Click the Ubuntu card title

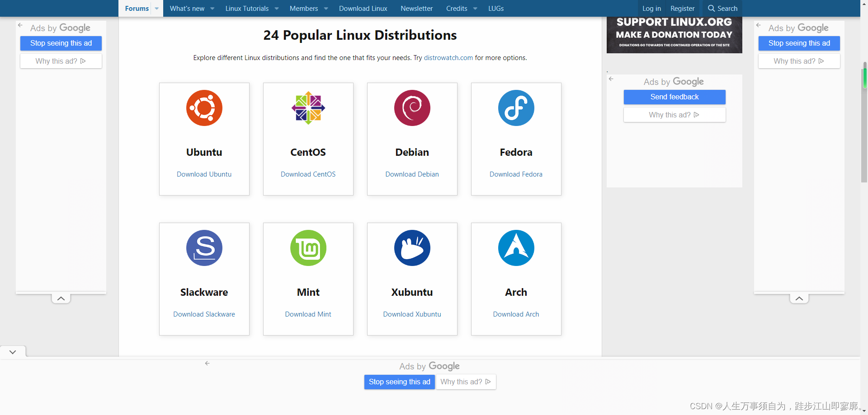204,152
